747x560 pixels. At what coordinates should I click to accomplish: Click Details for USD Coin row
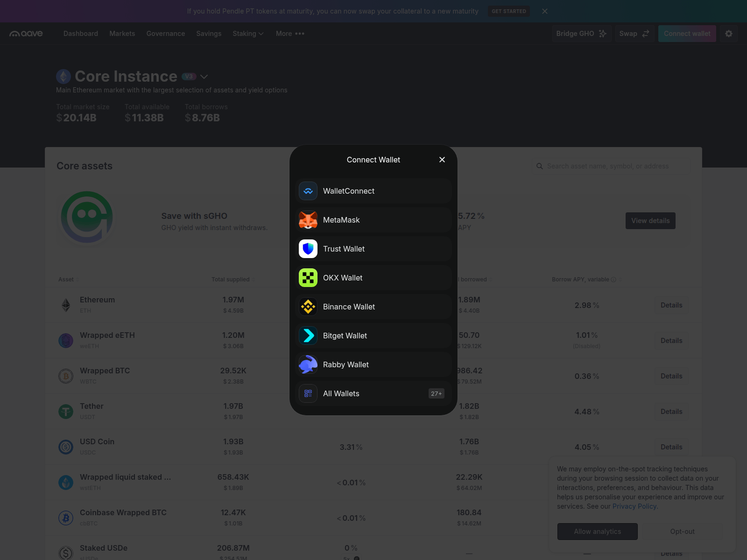coord(671,447)
